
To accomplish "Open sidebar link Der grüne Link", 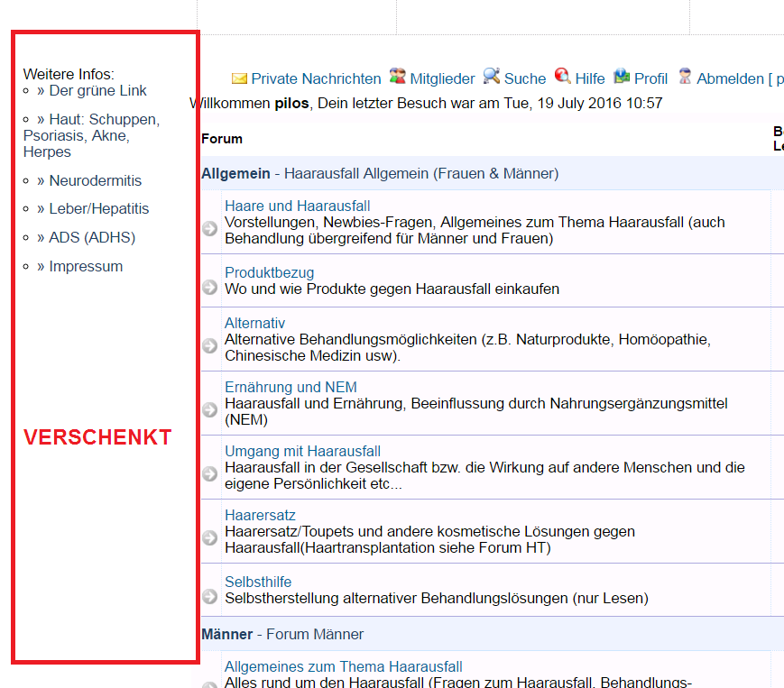I will [x=97, y=90].
